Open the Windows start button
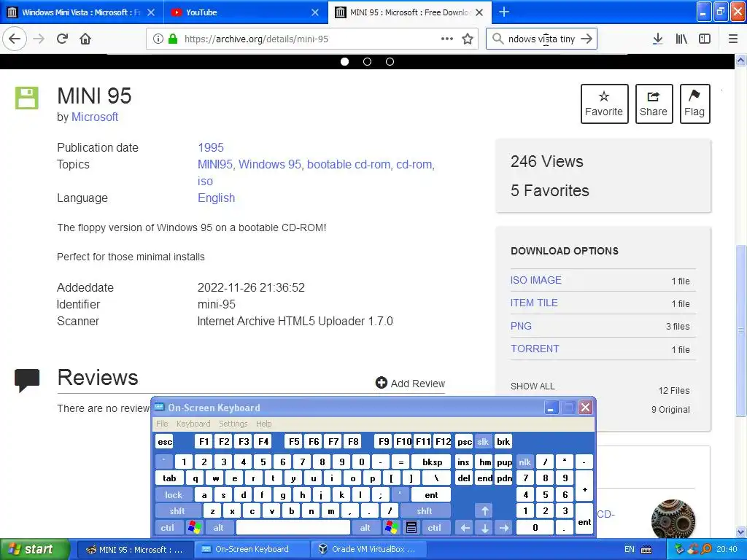The image size is (747, 560). (x=34, y=549)
